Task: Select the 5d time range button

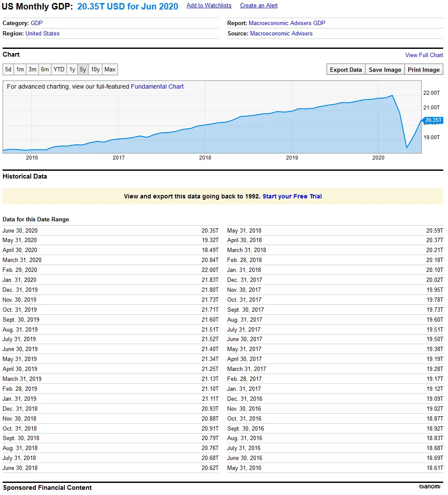Action: [x=8, y=70]
